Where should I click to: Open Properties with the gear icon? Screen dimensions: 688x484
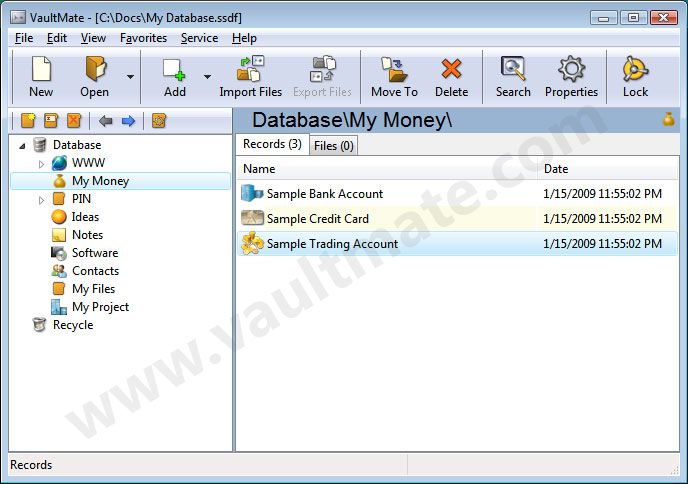tap(571, 75)
